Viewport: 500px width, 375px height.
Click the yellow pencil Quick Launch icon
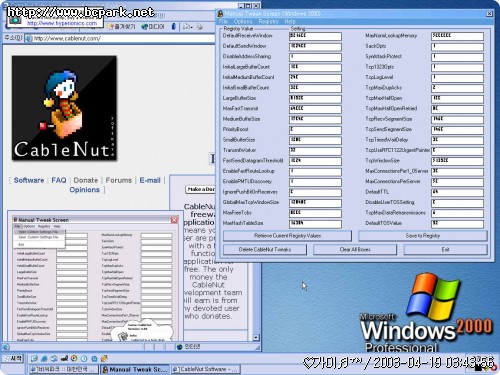pos(104,359)
